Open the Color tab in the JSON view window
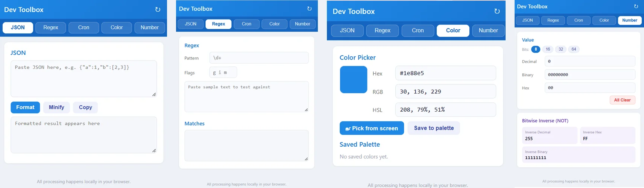Screen dimensions: 644x188 [x=117, y=27]
